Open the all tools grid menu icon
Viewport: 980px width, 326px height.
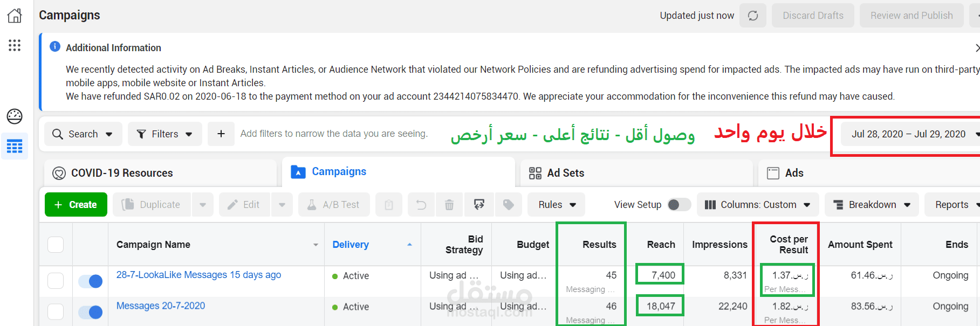(x=15, y=45)
